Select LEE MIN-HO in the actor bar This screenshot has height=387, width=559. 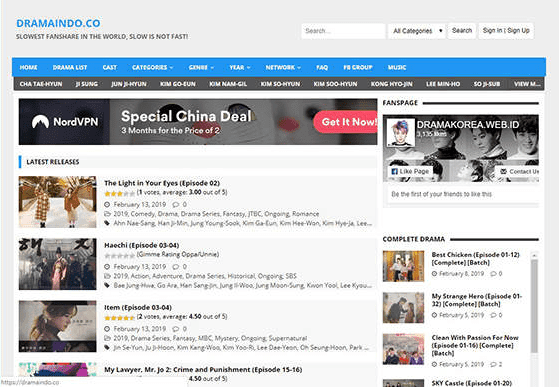point(443,84)
